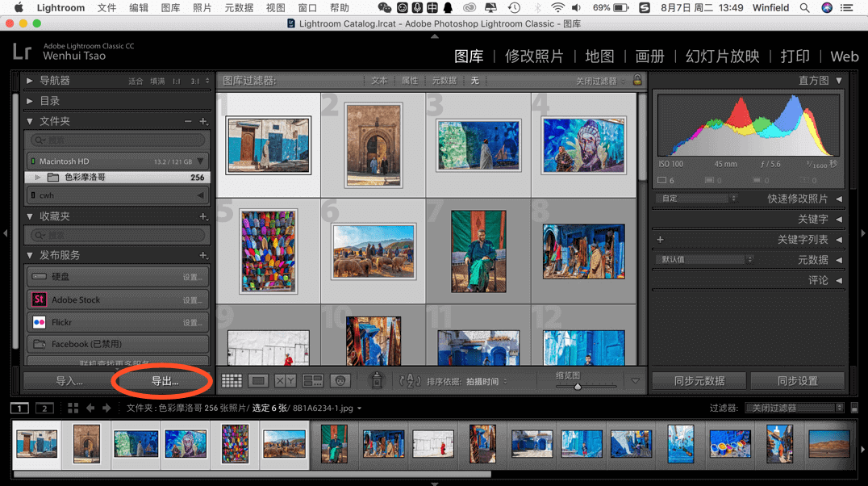Screen dimensions: 868x486
Task: Open the 关闭过滤器 filter preset dropdown
Action: pyautogui.click(x=794, y=408)
